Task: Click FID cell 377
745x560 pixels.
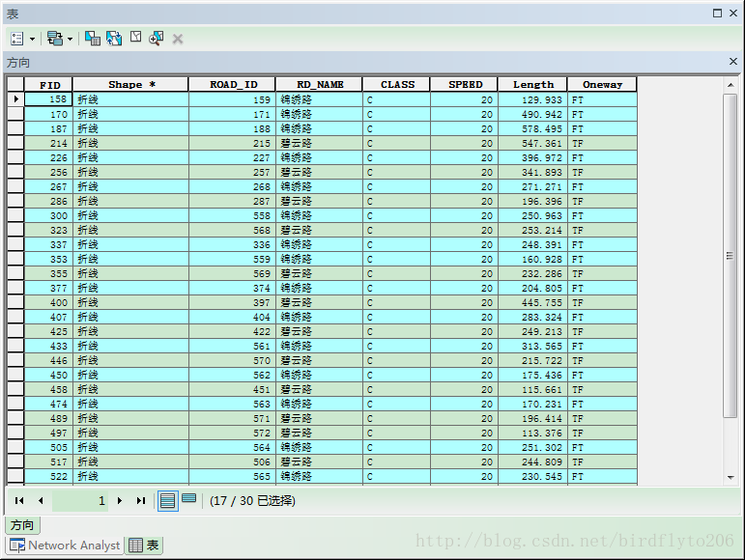Action: point(48,288)
